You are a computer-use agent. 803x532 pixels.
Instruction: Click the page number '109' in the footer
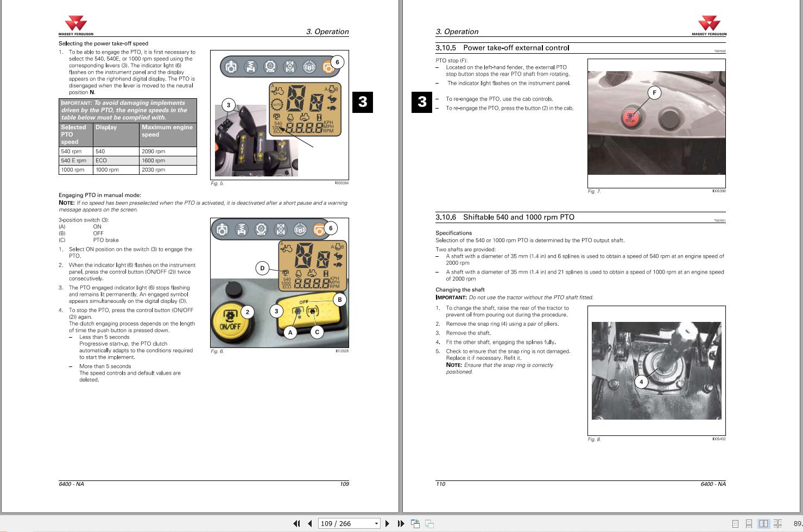click(x=344, y=484)
